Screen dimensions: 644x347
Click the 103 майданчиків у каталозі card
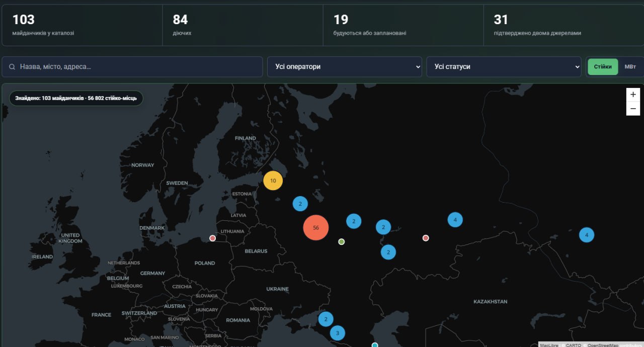pyautogui.click(x=82, y=25)
